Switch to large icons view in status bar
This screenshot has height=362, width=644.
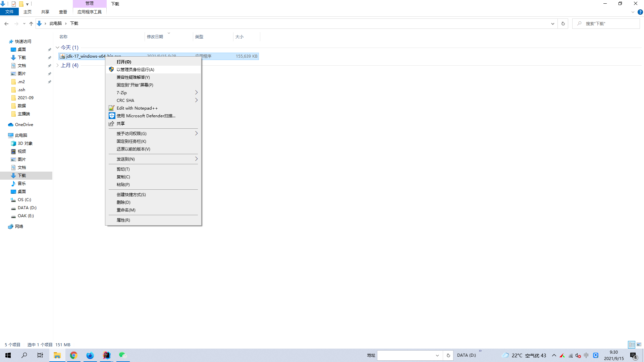[x=639, y=345]
